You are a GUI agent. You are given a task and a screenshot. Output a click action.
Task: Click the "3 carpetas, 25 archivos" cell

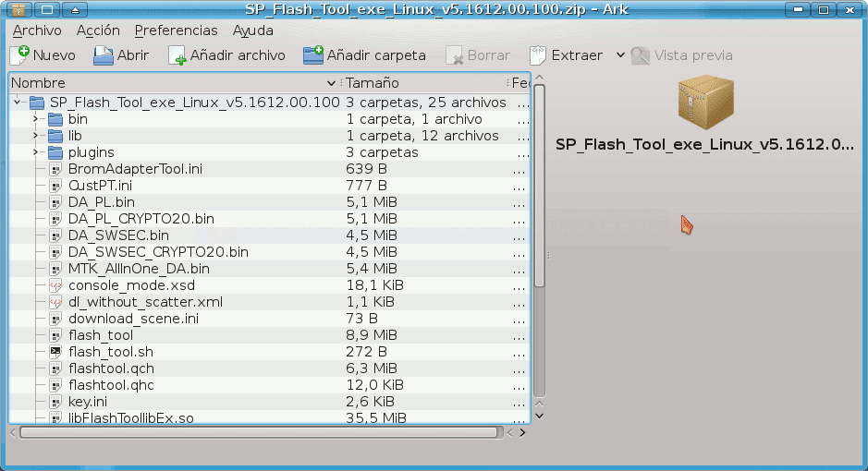click(x=426, y=103)
